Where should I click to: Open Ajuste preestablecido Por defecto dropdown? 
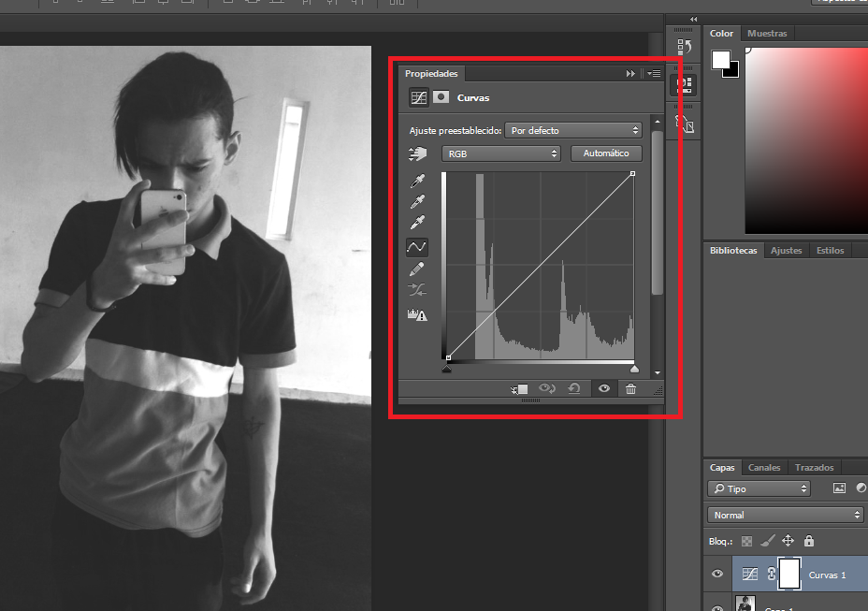click(x=573, y=131)
